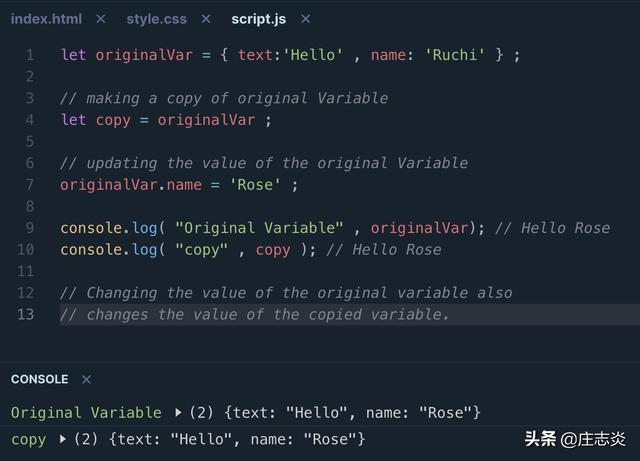Click line number 9 in the gutter
The image size is (640, 461).
(x=30, y=228)
